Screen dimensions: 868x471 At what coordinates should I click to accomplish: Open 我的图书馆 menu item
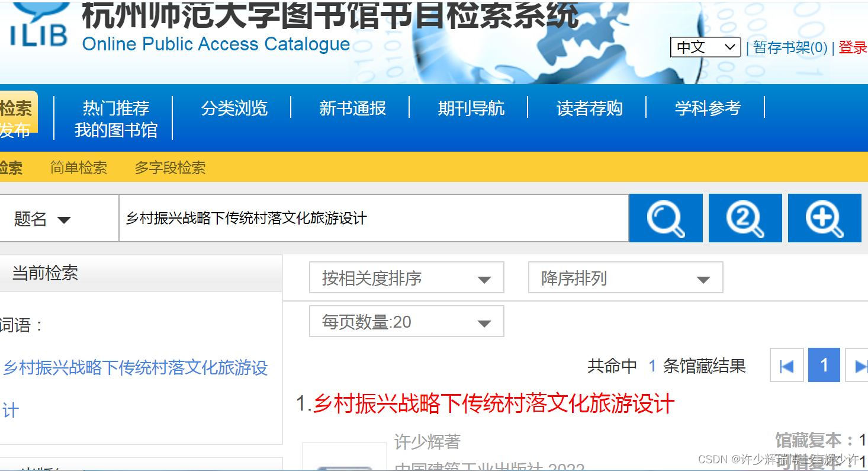pyautogui.click(x=116, y=130)
